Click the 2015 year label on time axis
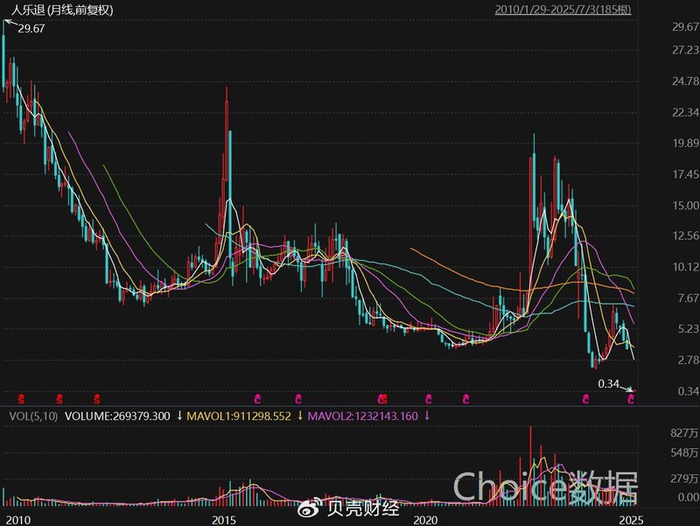700x526 pixels. [x=224, y=520]
